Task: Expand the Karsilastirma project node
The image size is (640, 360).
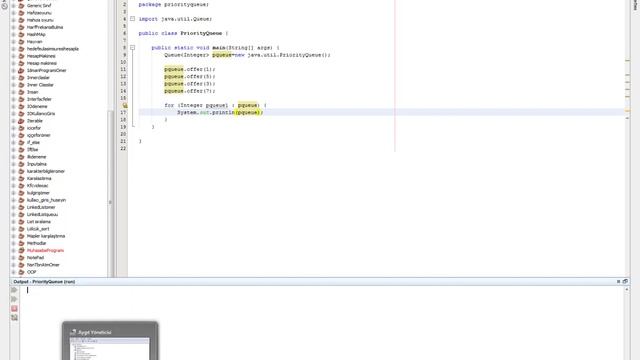Action: pos(13,178)
